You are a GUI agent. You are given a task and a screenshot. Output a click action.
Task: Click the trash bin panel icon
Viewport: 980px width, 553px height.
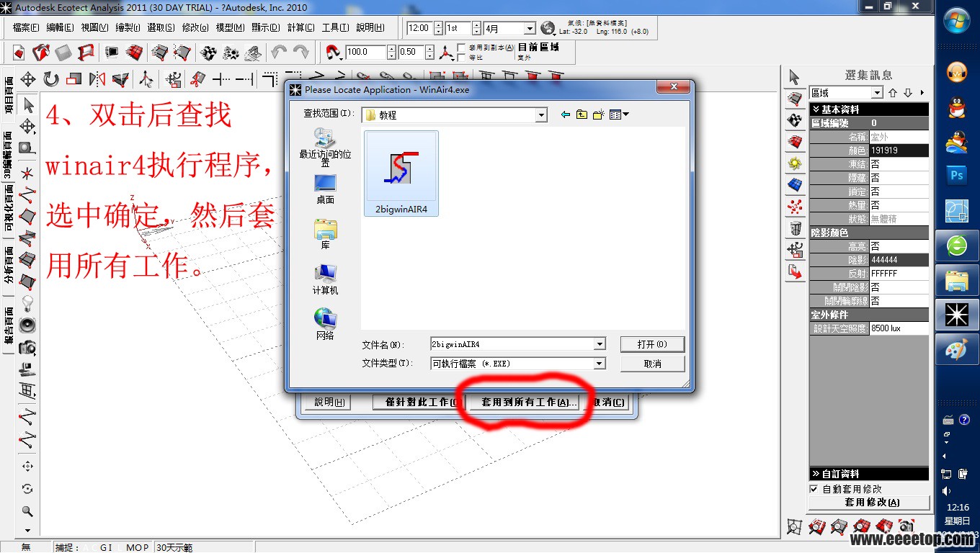click(x=795, y=229)
